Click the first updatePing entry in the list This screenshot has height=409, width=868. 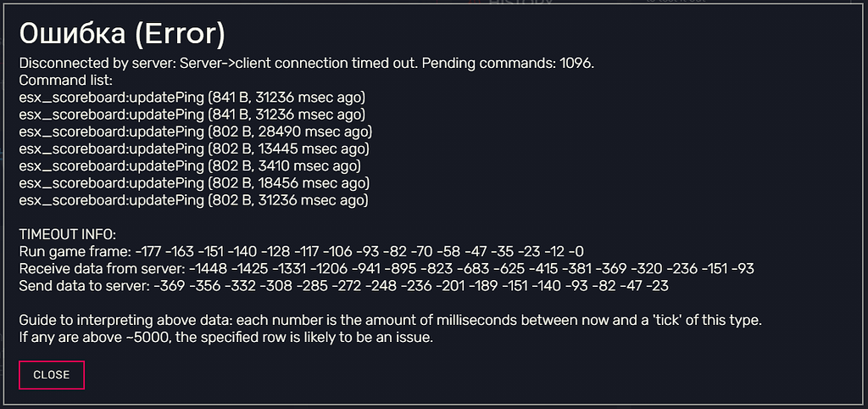pyautogui.click(x=192, y=98)
